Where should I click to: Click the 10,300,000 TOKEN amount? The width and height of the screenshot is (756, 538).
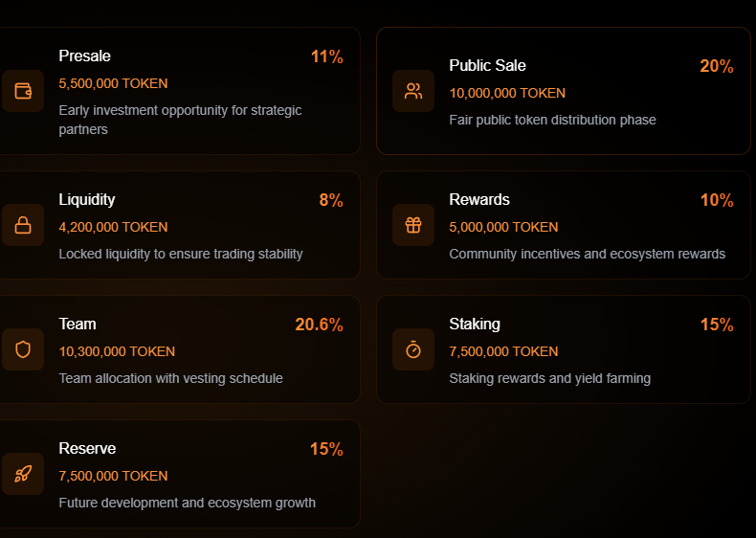[117, 351]
